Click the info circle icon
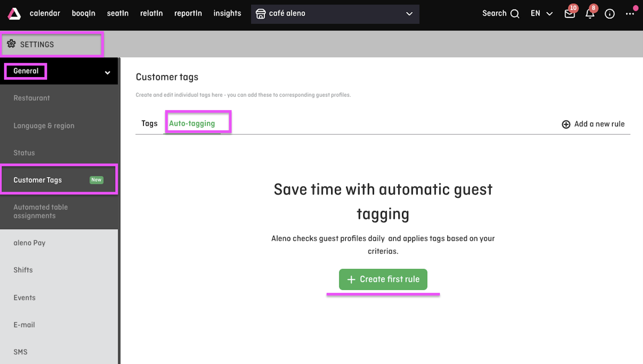Image resolution: width=643 pixels, height=364 pixels. point(610,14)
